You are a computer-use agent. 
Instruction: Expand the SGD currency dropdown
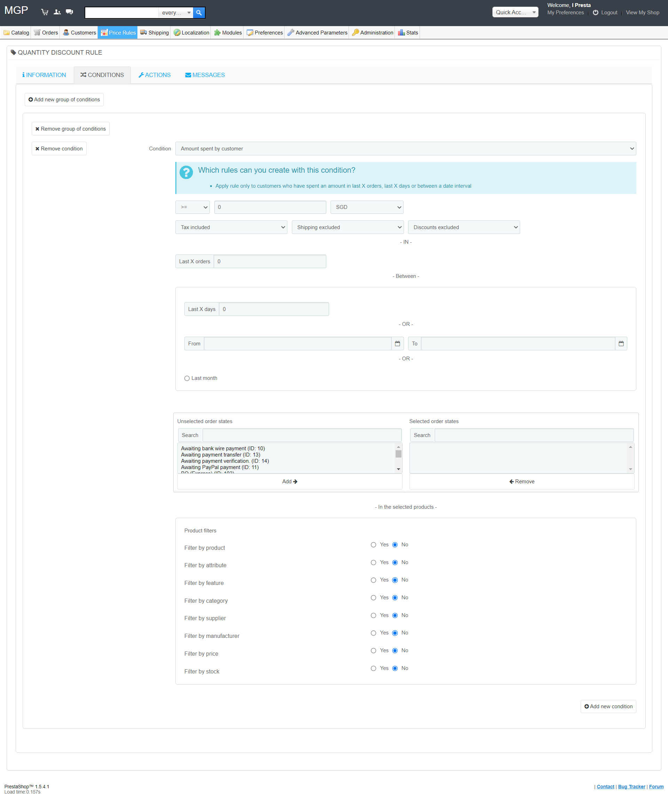pos(367,207)
